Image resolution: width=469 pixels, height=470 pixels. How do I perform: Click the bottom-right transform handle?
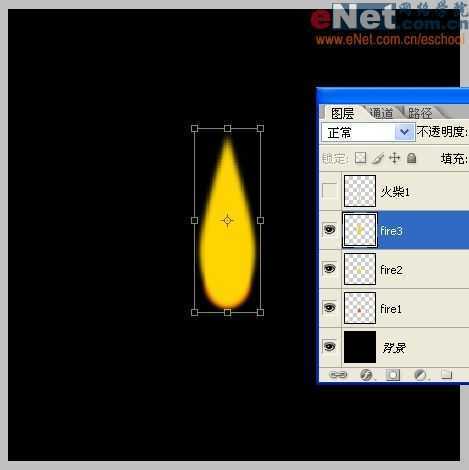point(260,312)
